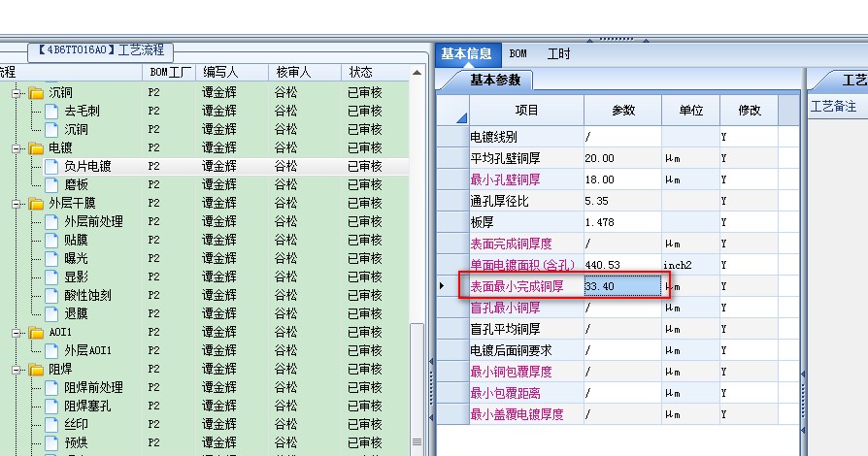Click the 去毛刺 document icon
868x456 pixels.
click(x=51, y=112)
